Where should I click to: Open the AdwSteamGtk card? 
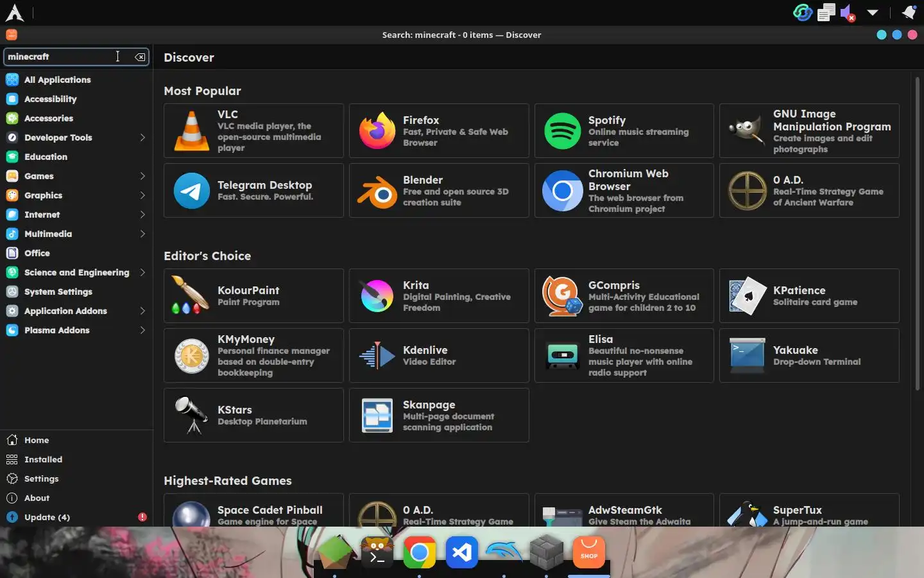tap(624, 511)
